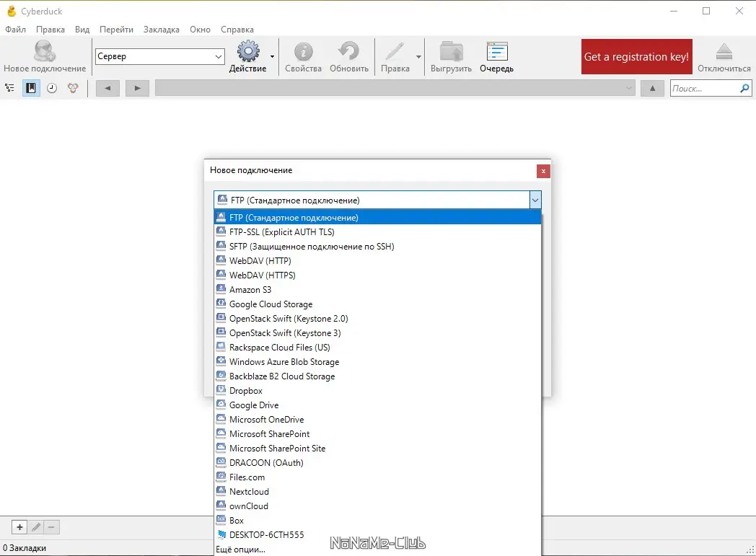
Task: Open the Закладка menu
Action: pyautogui.click(x=162, y=30)
